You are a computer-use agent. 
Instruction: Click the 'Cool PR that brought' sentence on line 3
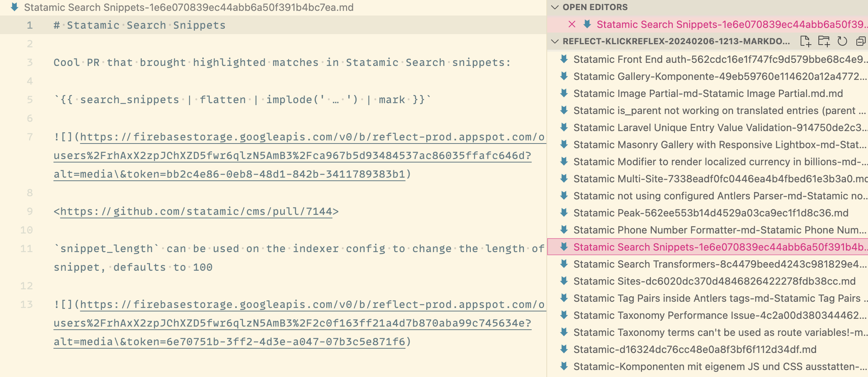pyautogui.click(x=282, y=62)
